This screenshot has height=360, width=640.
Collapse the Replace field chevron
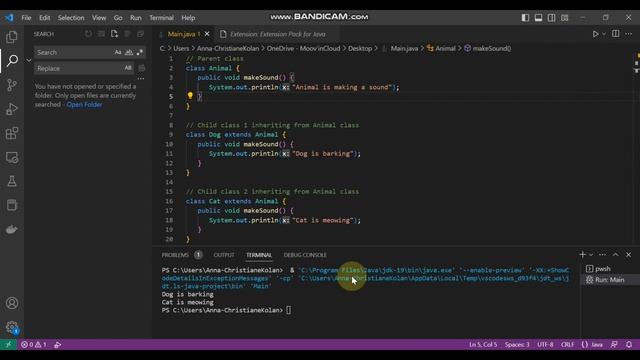pos(29,60)
